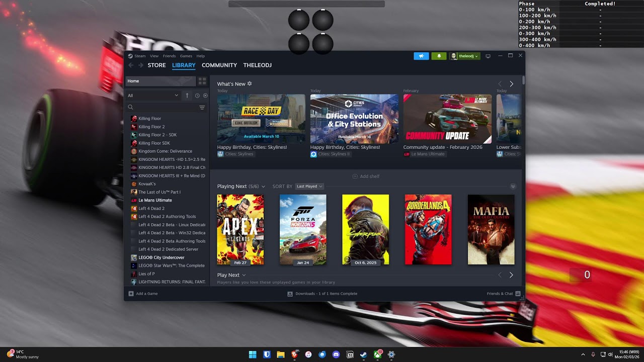
Task: Select Lies of P in the list
Action: pos(146,274)
